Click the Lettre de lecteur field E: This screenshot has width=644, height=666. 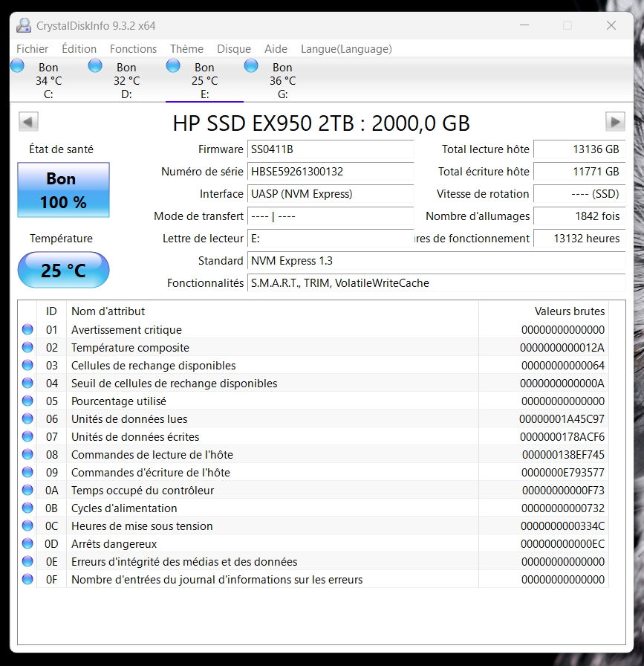(331, 239)
